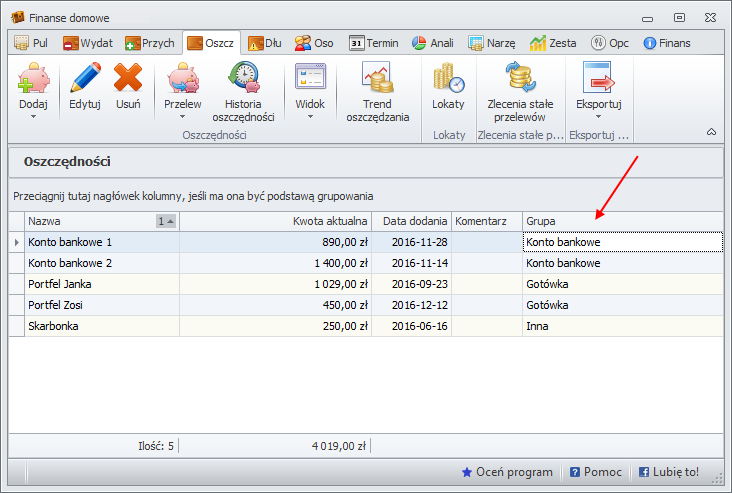Click the Pomoc button
Viewport: 732px width, 493px height.
pyautogui.click(x=596, y=472)
